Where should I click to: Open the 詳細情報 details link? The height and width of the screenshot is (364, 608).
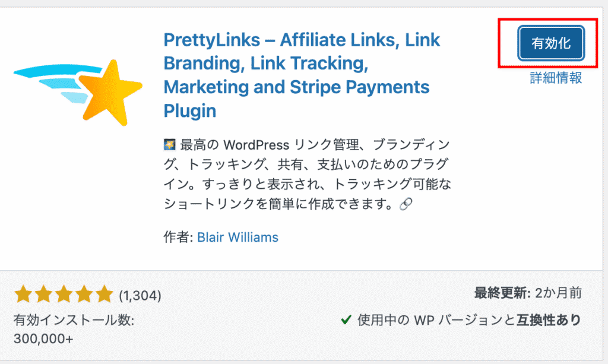pos(556,78)
